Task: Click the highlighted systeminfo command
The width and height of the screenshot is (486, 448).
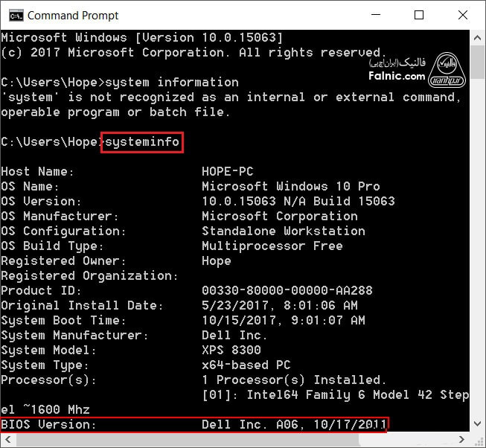Action: click(x=142, y=141)
